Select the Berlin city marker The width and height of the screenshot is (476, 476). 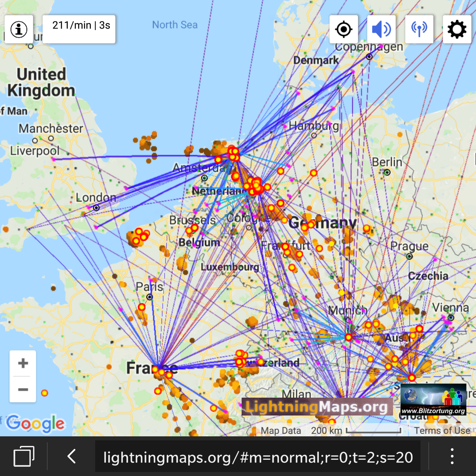[x=387, y=172]
